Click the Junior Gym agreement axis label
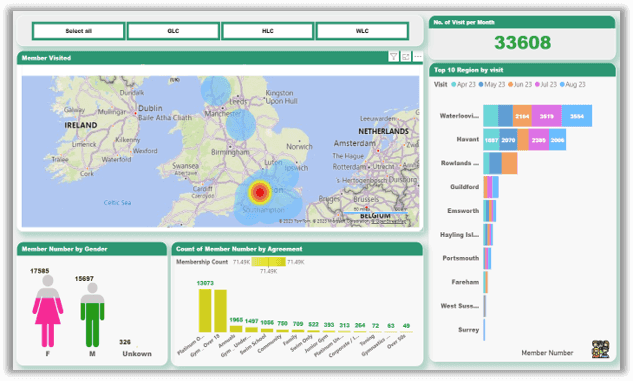 coord(316,343)
